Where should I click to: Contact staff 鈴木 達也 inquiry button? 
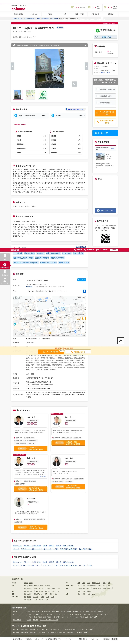[30, 489]
